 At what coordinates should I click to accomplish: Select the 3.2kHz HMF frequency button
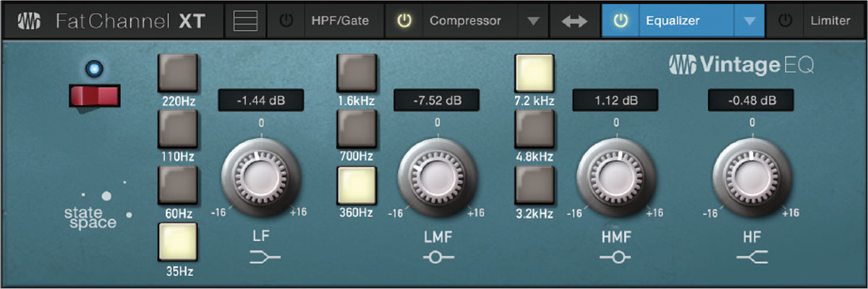(535, 186)
